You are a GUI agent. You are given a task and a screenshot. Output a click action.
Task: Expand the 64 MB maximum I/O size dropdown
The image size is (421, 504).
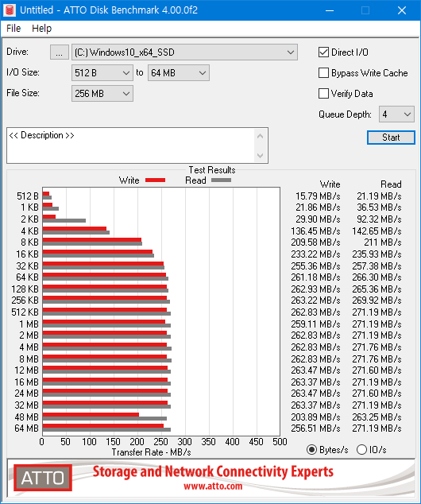(179, 73)
